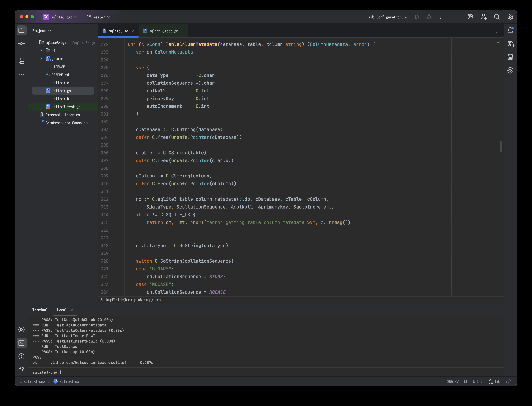Open the Commit tool window icon
This screenshot has width=532, height=406.
click(x=22, y=44)
